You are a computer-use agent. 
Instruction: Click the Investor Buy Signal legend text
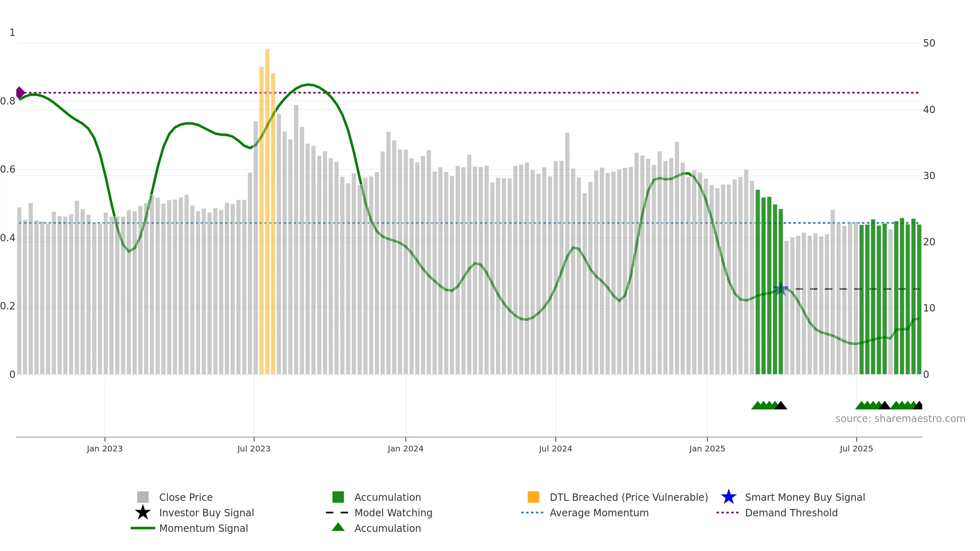pos(207,513)
